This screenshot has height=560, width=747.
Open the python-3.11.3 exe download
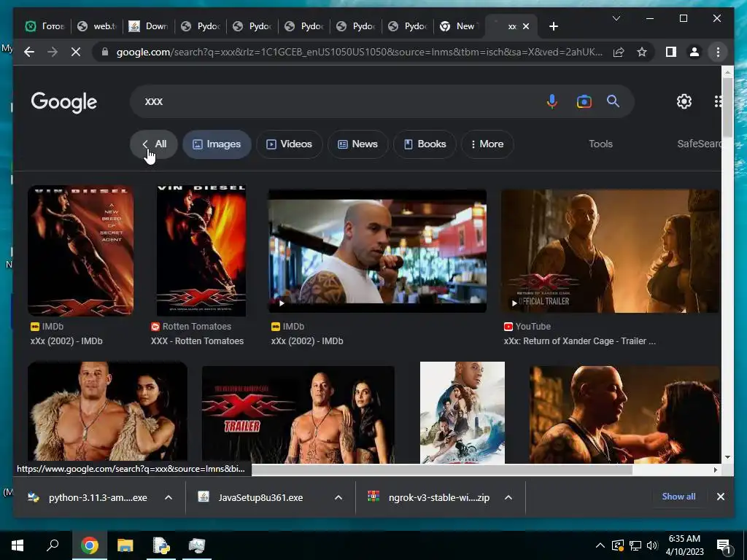click(x=88, y=497)
